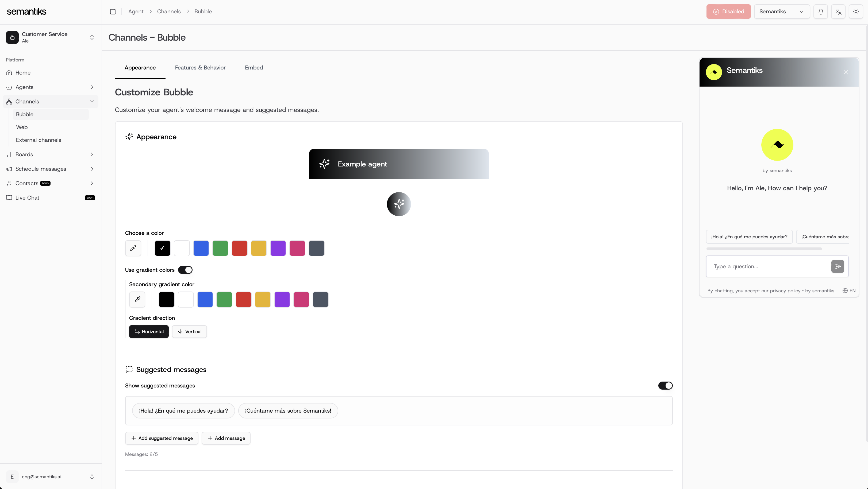868x489 pixels.
Task: Open the Embed tab
Action: click(254, 68)
